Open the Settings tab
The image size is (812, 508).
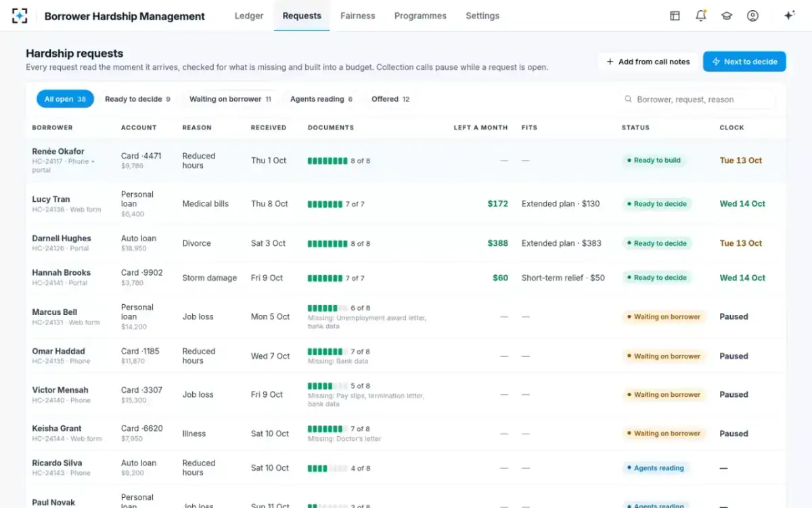click(x=482, y=16)
